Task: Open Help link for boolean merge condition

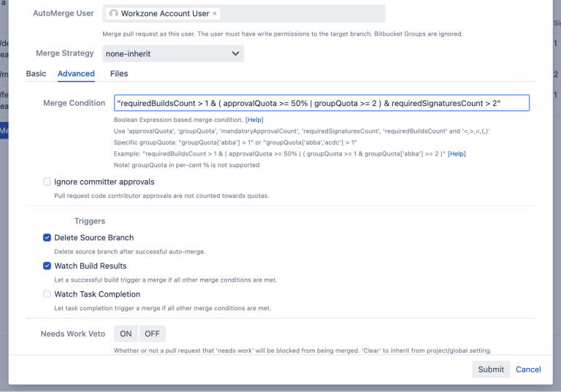Action: click(254, 120)
